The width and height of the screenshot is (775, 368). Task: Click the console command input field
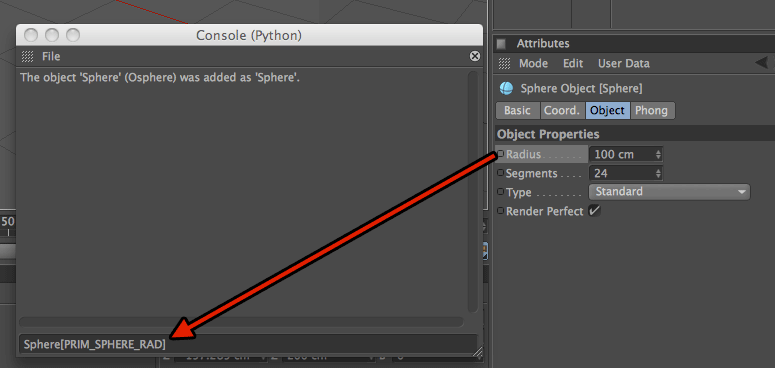click(x=248, y=344)
